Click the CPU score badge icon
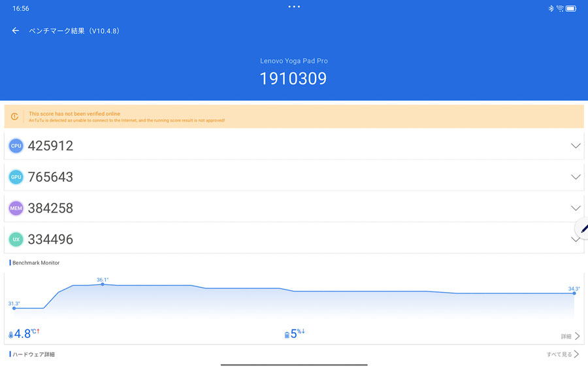Viewport: 588px width, 368px height. pos(16,146)
